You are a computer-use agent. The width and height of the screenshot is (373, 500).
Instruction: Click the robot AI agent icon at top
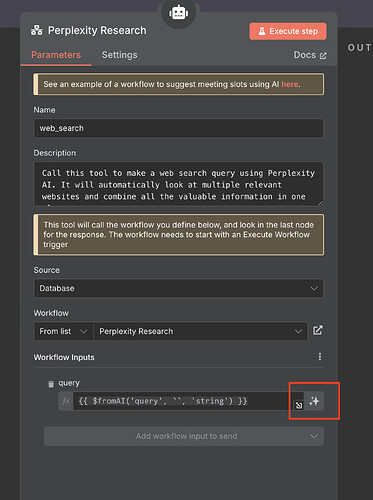pyautogui.click(x=178, y=13)
